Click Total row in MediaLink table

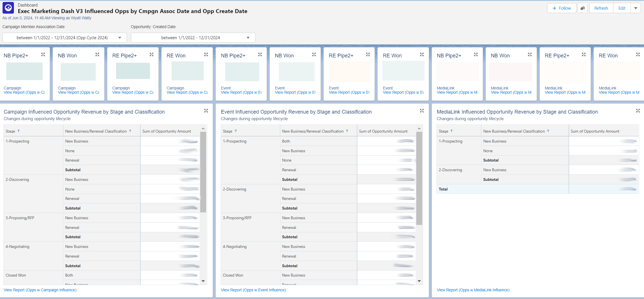coord(538,189)
